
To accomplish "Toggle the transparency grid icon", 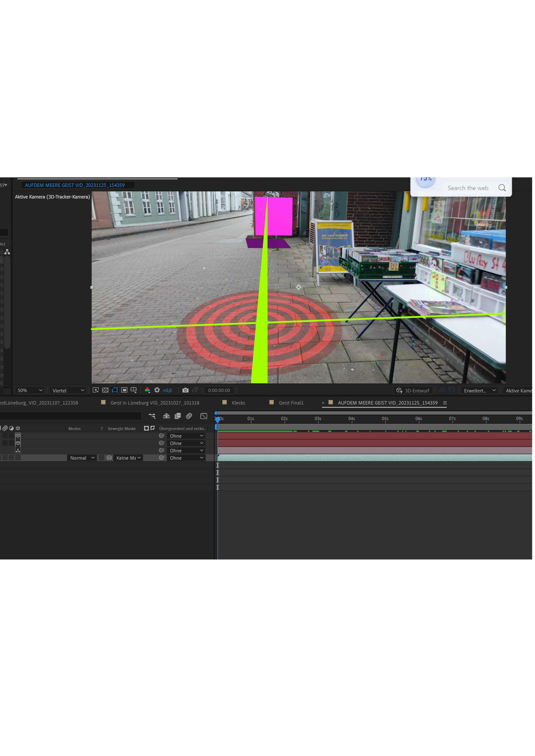I will (105, 390).
